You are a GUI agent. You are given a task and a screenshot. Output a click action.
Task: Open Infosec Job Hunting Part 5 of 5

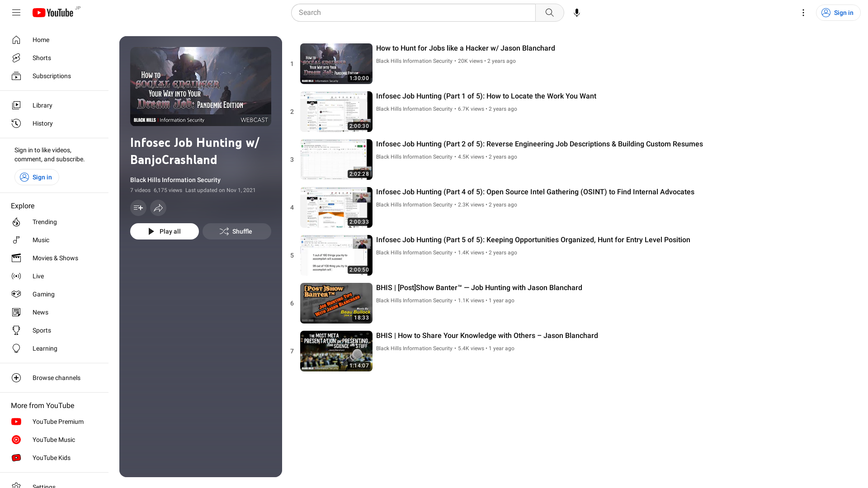[533, 240]
